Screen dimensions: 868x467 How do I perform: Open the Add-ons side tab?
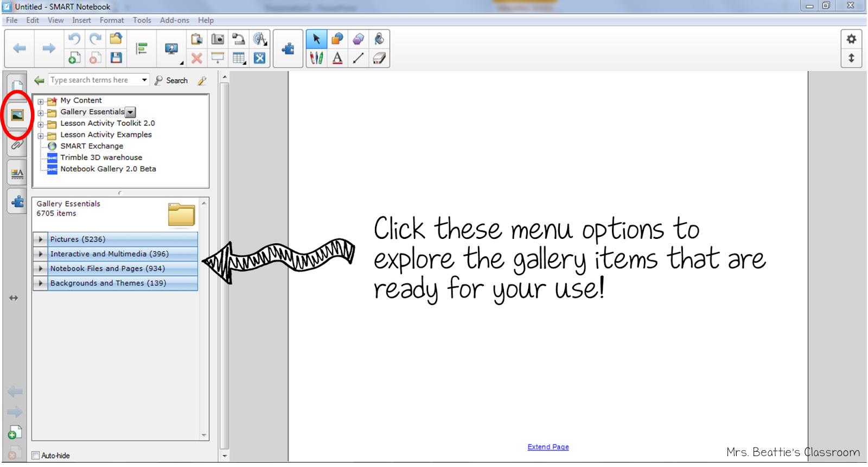coord(17,202)
